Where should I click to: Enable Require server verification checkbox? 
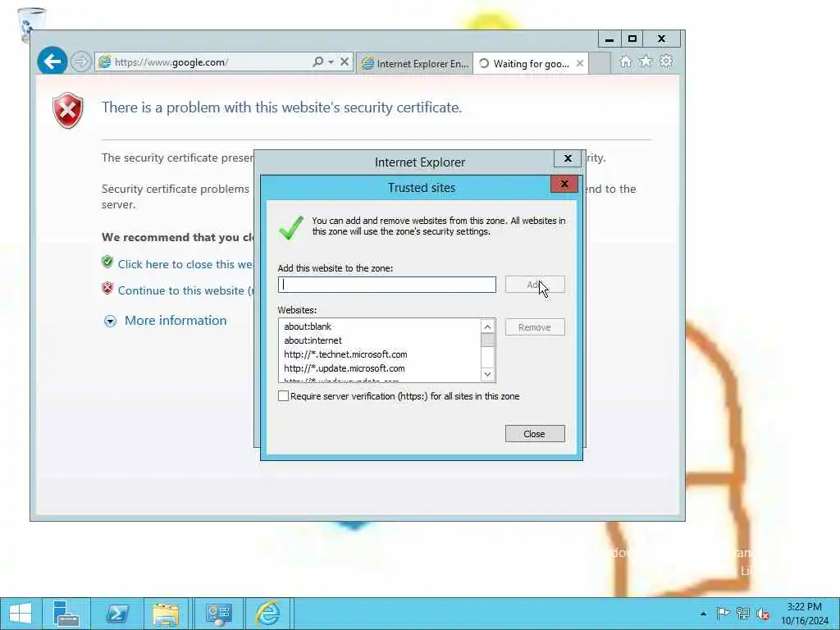tap(283, 396)
